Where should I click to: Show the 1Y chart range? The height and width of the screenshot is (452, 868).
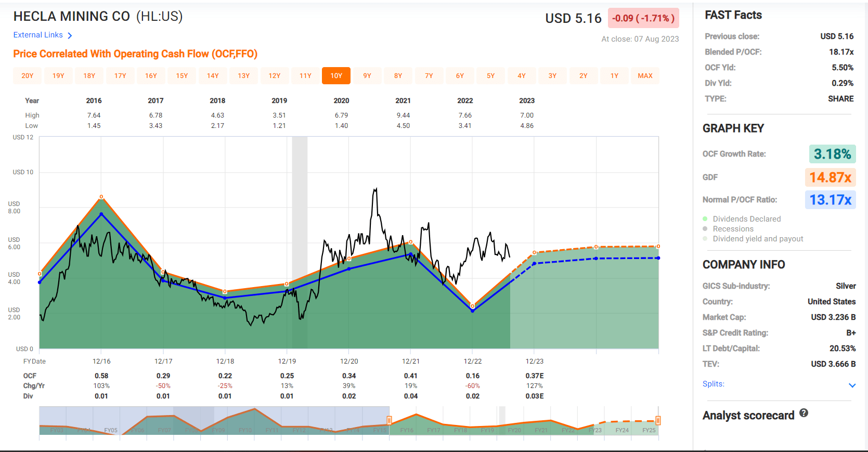[614, 76]
